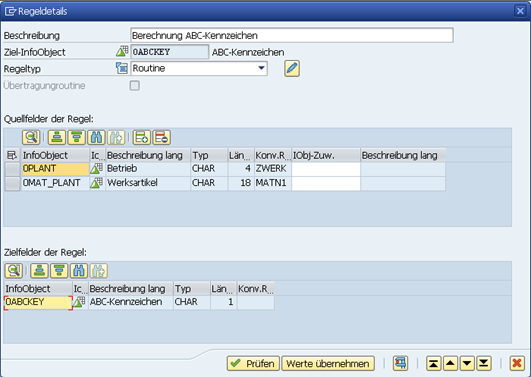Click binoculars find in Quellfelder toolbar
531x377 pixels.
tap(97, 138)
